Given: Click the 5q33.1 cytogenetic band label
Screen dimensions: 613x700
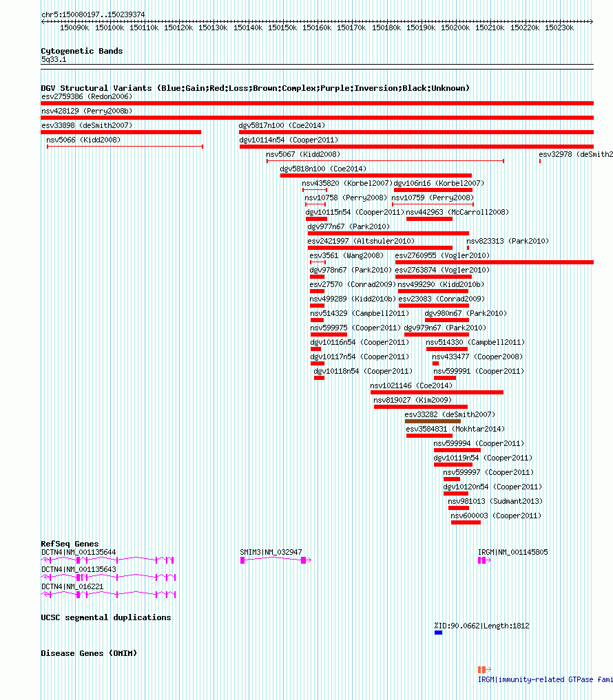Looking at the screenshot, I should point(54,59).
